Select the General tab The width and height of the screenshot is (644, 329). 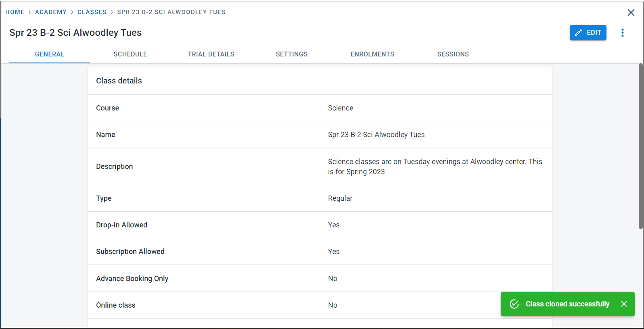click(50, 54)
